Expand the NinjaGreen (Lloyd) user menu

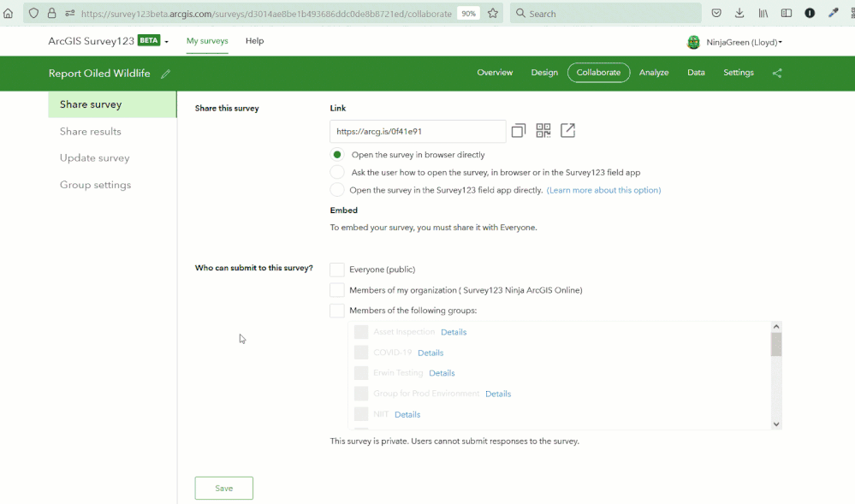tap(743, 42)
